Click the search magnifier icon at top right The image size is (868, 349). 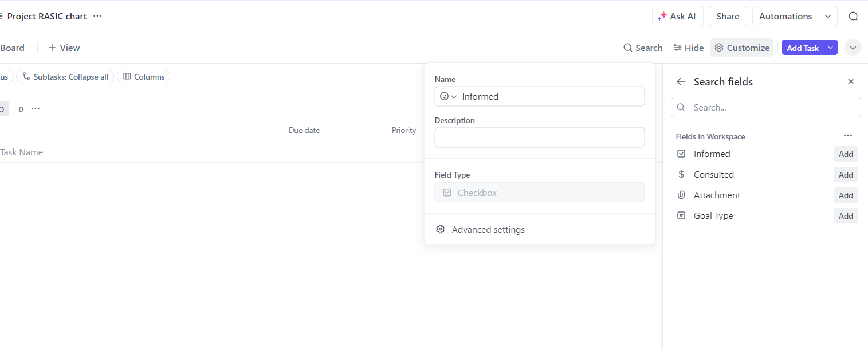[x=853, y=16]
